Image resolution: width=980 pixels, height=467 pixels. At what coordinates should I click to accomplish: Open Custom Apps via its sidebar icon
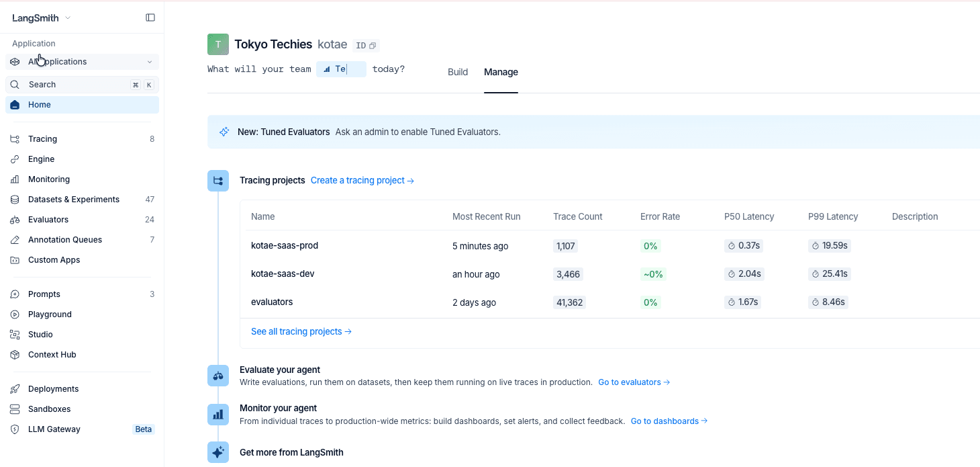[x=15, y=260]
